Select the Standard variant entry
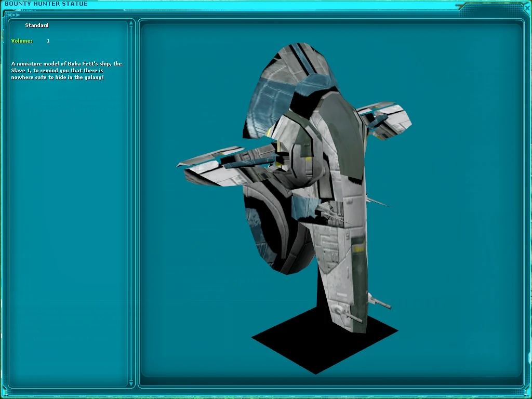 [37, 25]
